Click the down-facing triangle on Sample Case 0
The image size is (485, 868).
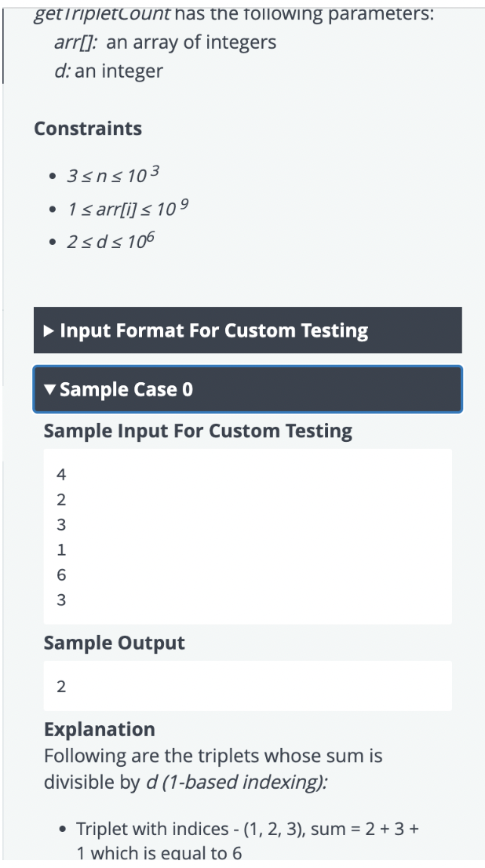click(x=50, y=389)
